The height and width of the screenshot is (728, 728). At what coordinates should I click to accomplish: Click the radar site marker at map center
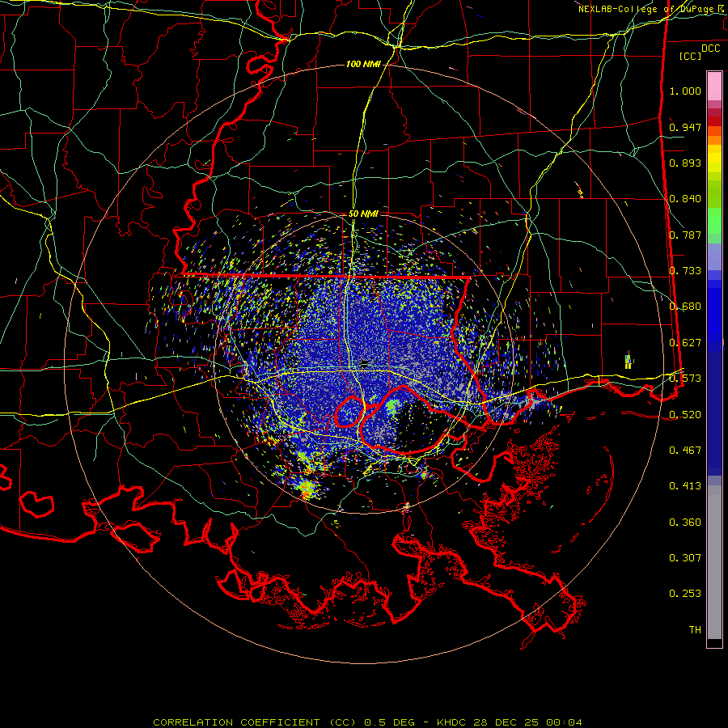click(365, 362)
